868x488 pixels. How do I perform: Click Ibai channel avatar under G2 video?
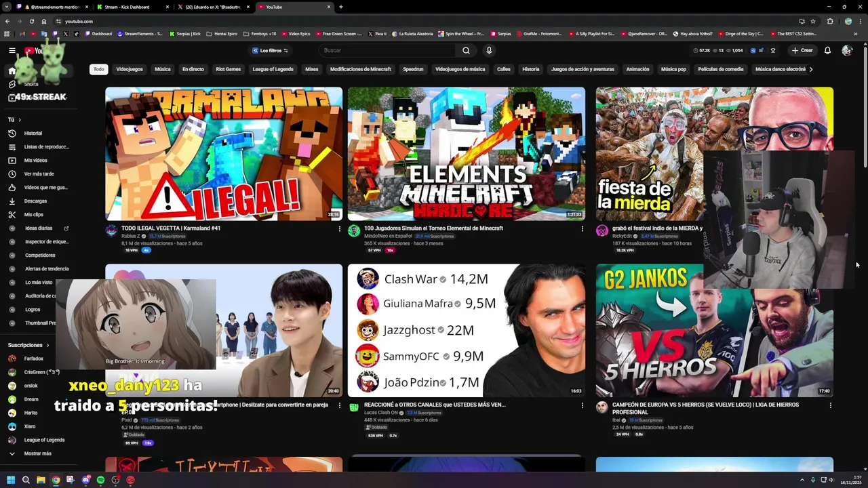click(601, 407)
